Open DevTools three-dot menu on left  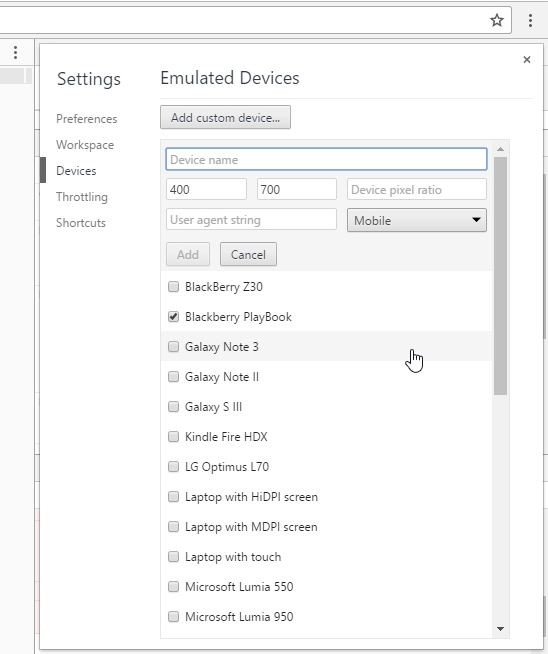15,53
